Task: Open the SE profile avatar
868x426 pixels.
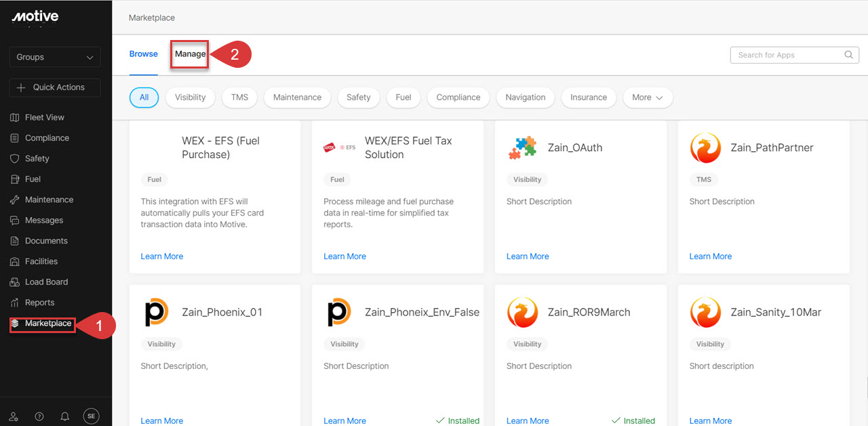Action: coord(91,417)
